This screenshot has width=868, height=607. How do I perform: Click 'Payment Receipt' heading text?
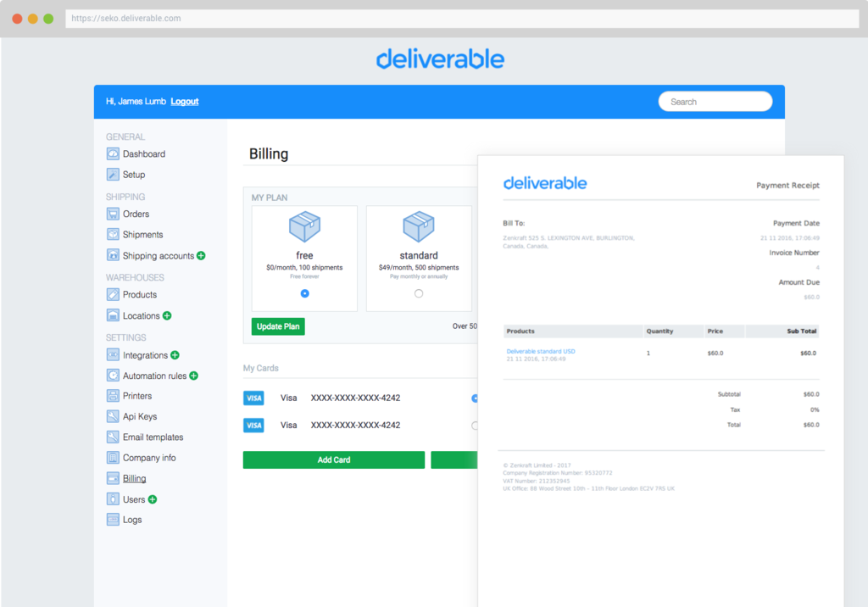pyautogui.click(x=787, y=186)
